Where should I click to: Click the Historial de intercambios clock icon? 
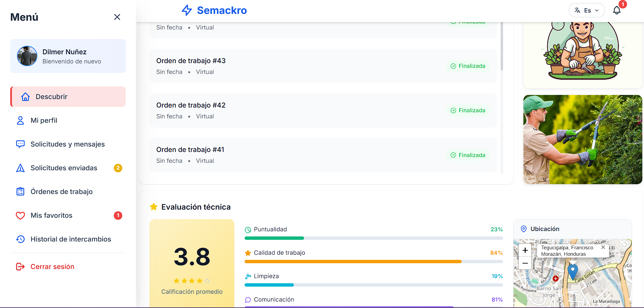click(20, 239)
